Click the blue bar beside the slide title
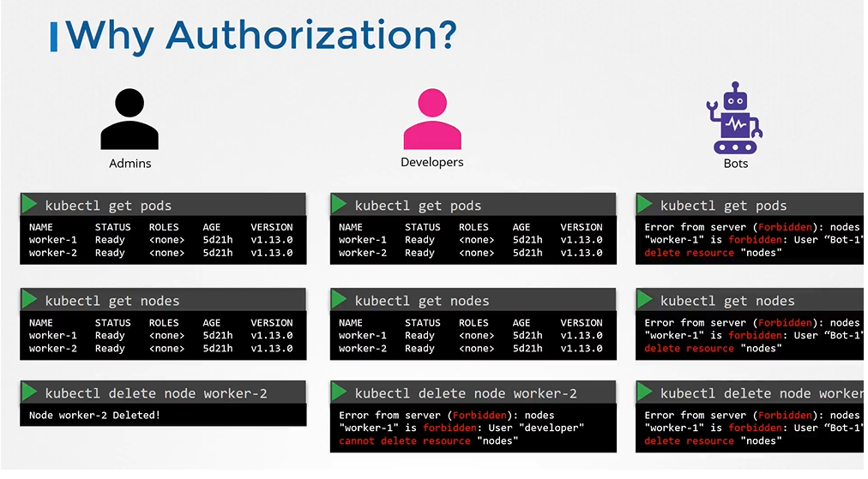Viewport: 868px width, 479px height. 55,37
